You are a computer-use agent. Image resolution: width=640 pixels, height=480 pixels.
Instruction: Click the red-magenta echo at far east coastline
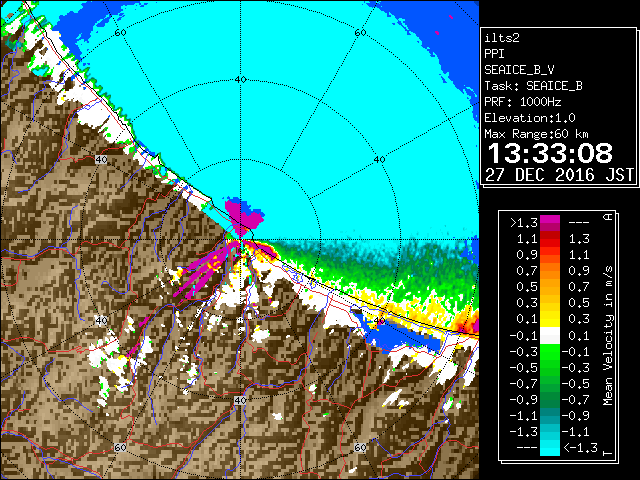[x=469, y=322]
